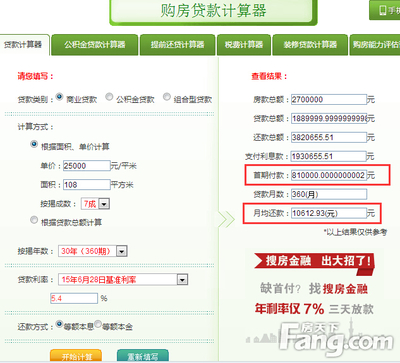Select 等额本金 repayment method
Viewport: 400px width, 363px height.
coord(98,324)
